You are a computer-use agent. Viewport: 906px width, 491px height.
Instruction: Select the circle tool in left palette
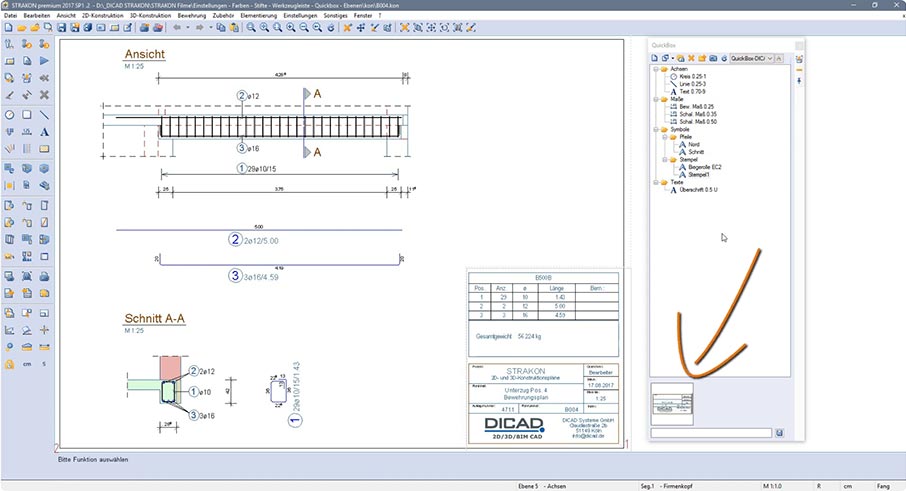coord(9,114)
